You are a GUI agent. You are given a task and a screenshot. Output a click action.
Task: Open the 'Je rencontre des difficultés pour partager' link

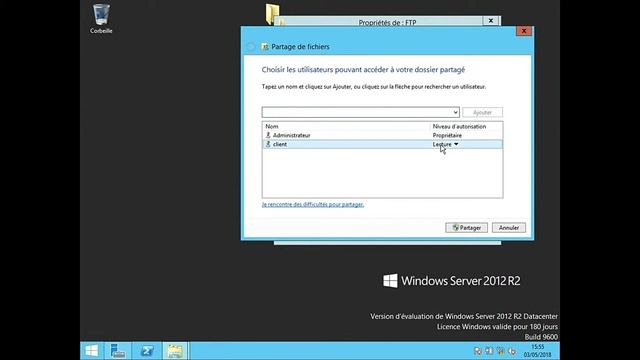tap(313, 204)
